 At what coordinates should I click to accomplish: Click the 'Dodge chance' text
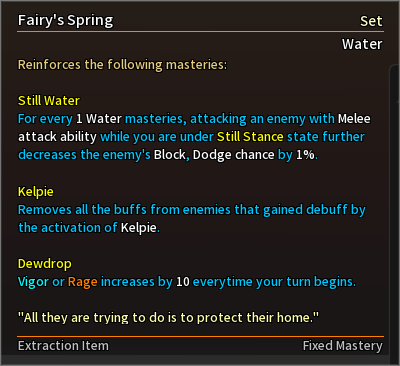tap(233, 155)
